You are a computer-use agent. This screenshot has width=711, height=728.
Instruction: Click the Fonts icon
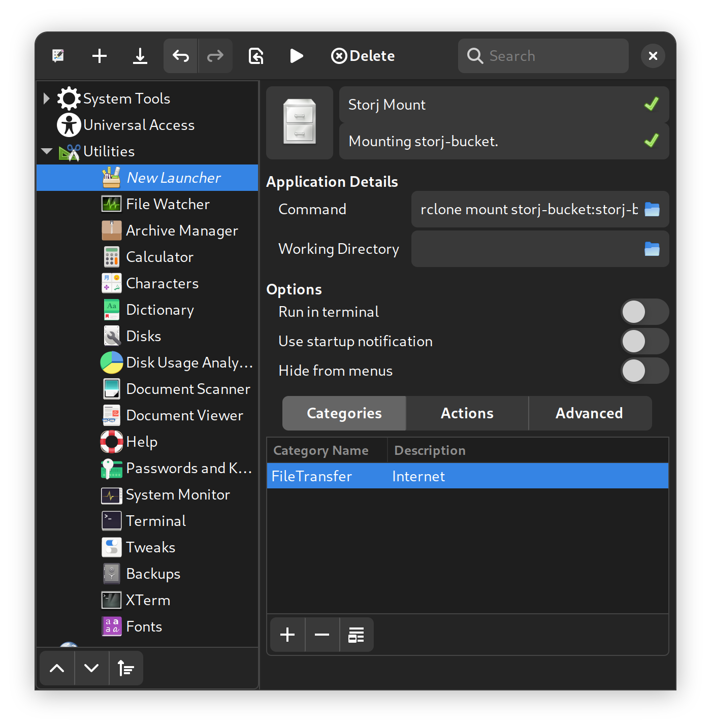pos(112,626)
